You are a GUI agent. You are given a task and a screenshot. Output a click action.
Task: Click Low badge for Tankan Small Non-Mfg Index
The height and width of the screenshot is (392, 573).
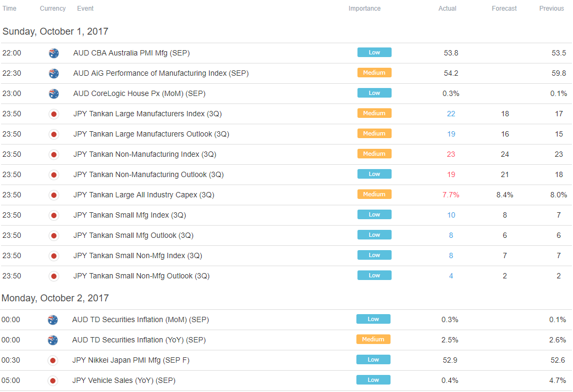(x=374, y=255)
